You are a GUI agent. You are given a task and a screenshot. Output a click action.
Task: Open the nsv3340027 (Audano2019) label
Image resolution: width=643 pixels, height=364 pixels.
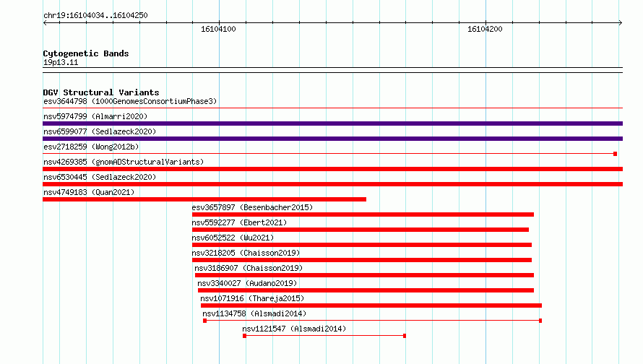click(247, 283)
